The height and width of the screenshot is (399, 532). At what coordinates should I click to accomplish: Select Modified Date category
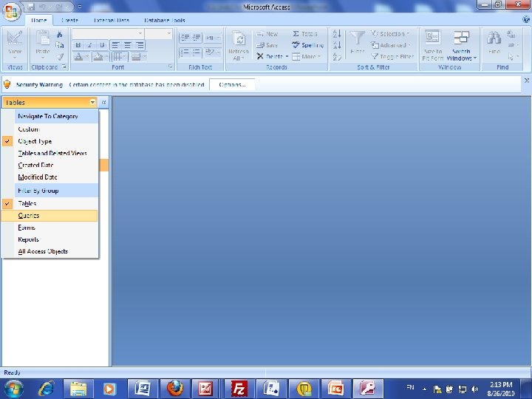point(50,177)
